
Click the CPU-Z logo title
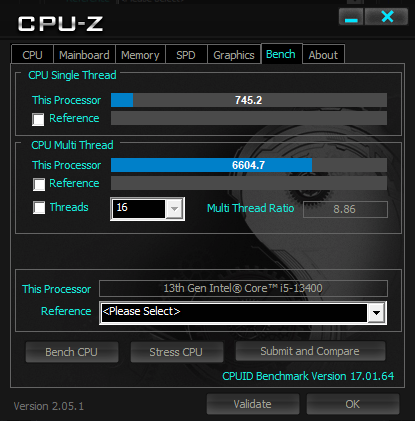60,24
